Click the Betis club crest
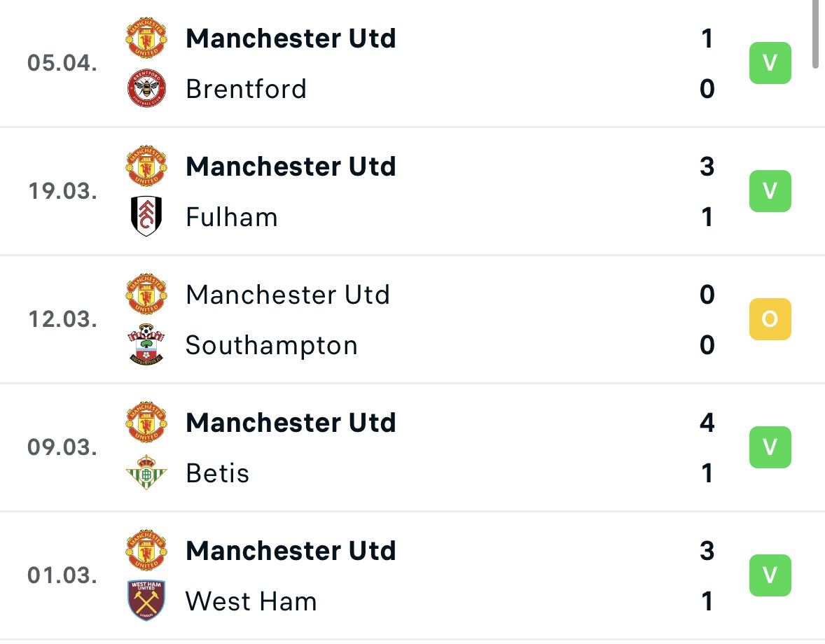825x644 pixels. point(146,472)
